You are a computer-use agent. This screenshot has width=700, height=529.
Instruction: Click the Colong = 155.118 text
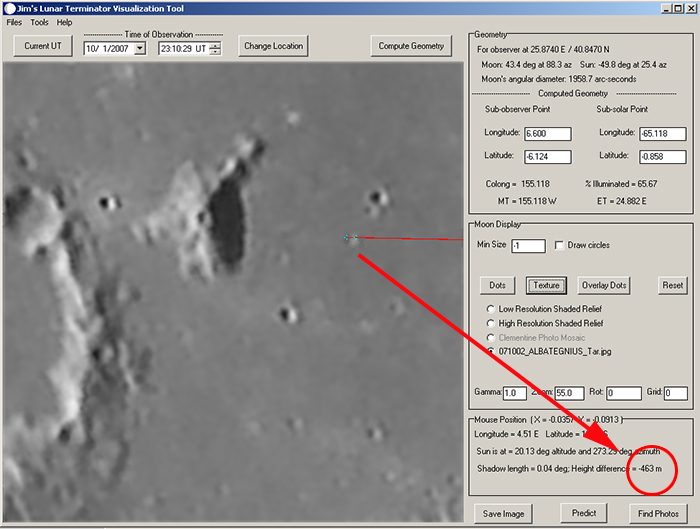click(517, 184)
